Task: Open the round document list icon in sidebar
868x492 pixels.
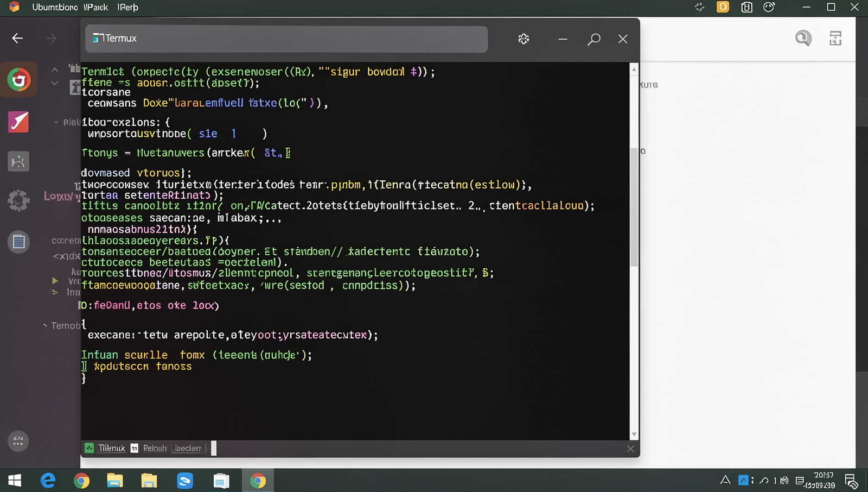Action: pyautogui.click(x=18, y=242)
